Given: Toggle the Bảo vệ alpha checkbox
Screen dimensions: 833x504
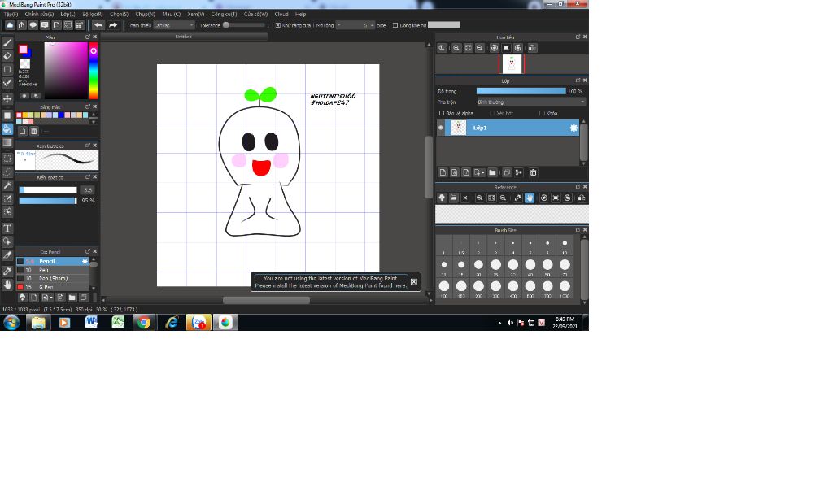Looking at the screenshot, I should (x=442, y=113).
